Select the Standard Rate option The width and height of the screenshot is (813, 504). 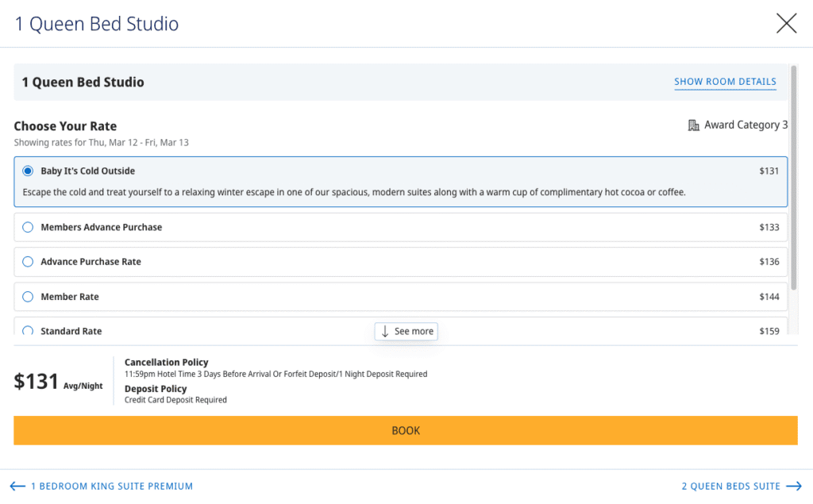[x=28, y=331]
